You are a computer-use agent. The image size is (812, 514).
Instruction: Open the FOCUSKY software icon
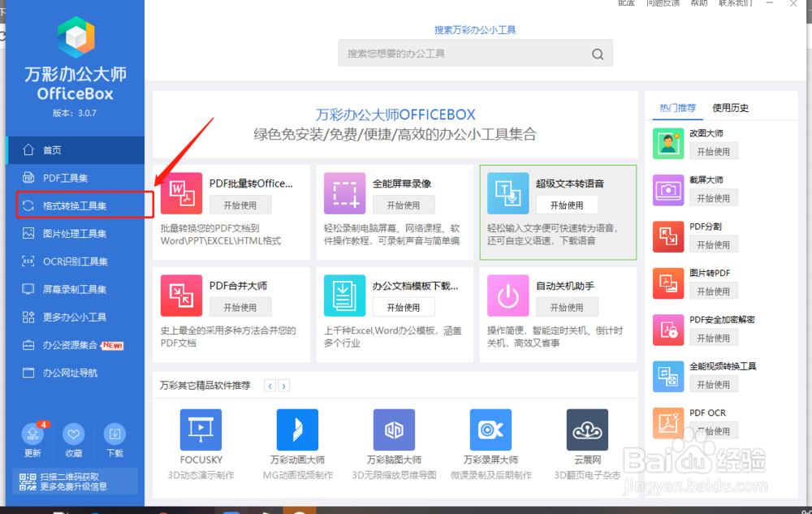coord(201,430)
